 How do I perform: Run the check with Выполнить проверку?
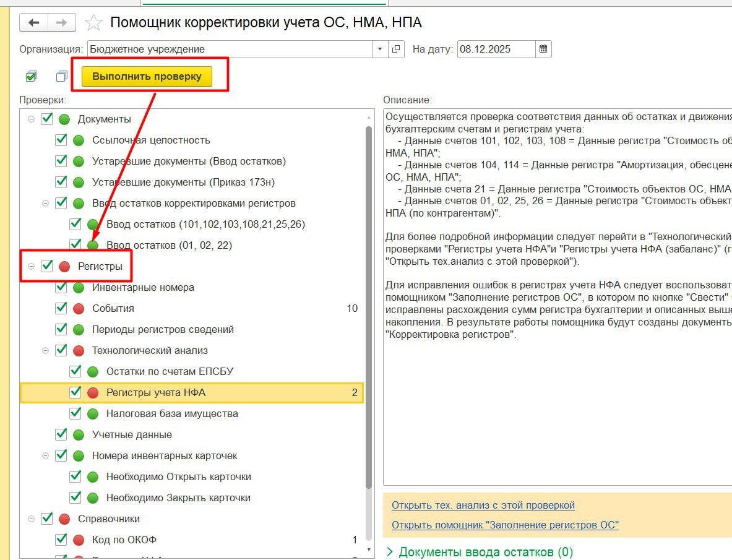pyautogui.click(x=147, y=76)
